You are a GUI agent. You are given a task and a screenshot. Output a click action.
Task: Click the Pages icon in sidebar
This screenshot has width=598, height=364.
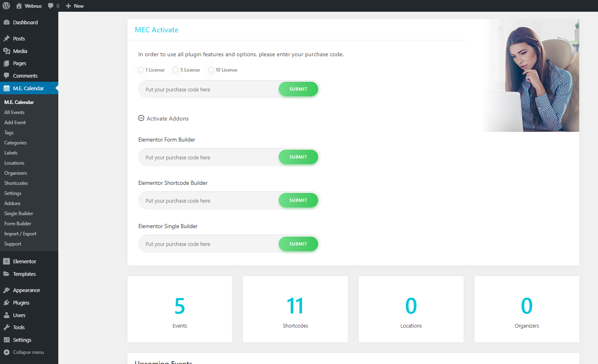click(x=6, y=63)
